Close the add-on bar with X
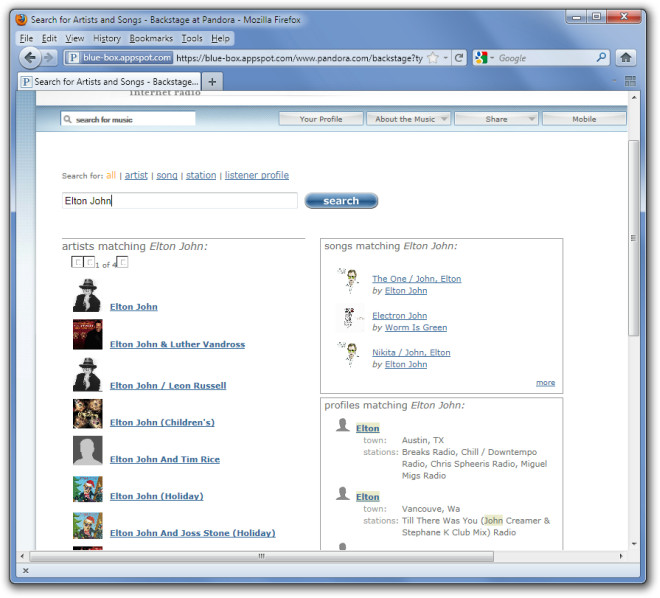Viewport: 660px width, 598px height. (26, 571)
